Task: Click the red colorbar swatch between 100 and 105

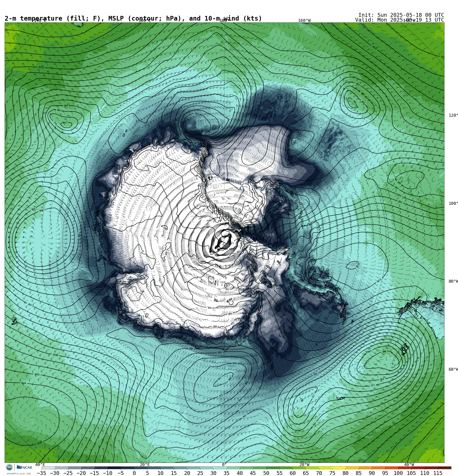Action: (x=405, y=468)
